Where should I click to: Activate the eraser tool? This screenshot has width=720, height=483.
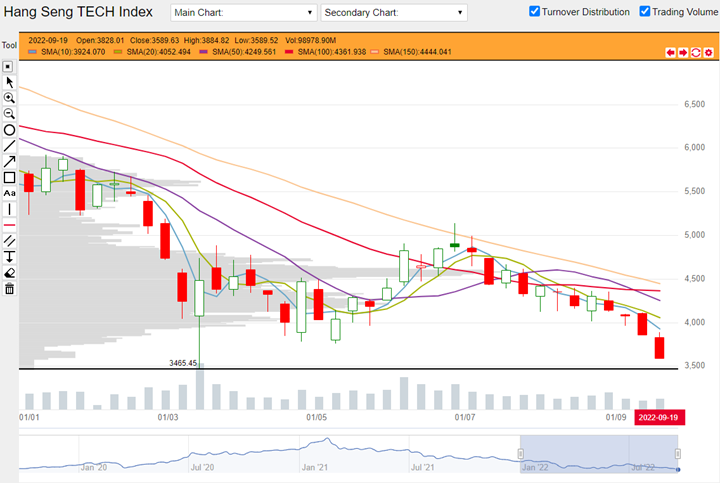click(9, 273)
